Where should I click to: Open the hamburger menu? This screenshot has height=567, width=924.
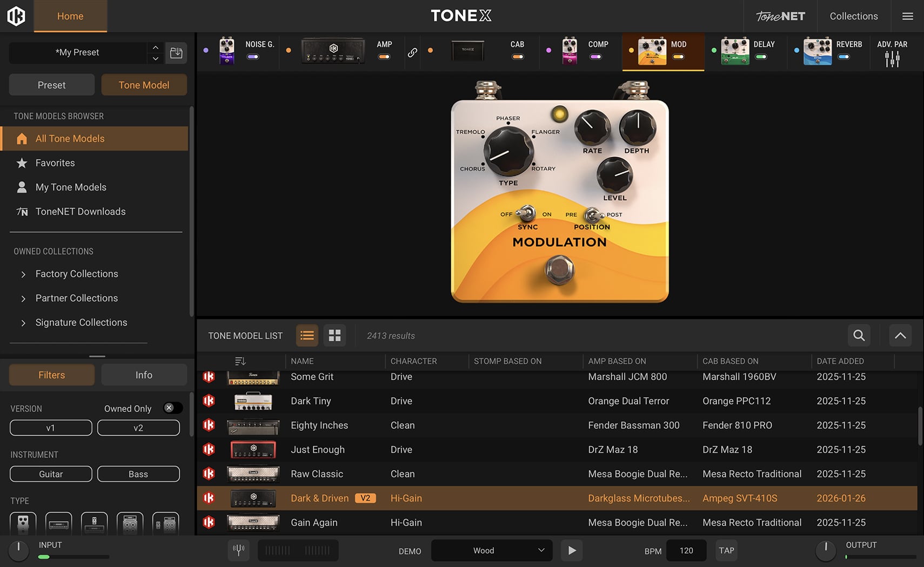coord(908,16)
